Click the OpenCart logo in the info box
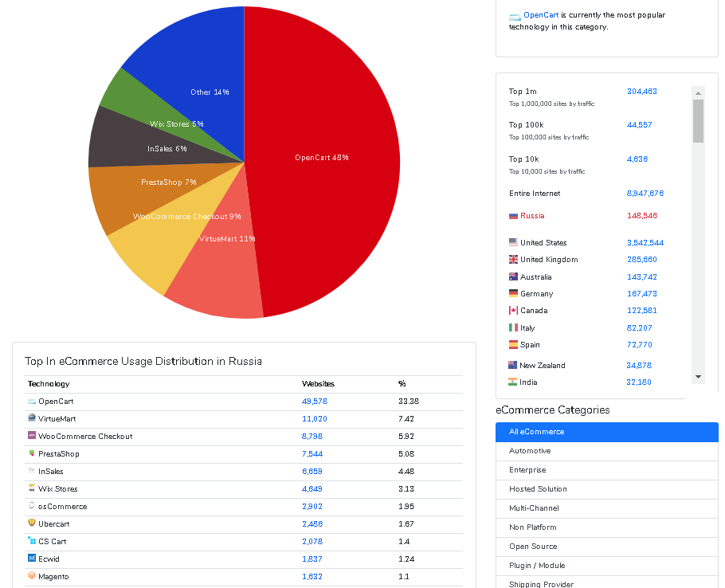 click(x=515, y=17)
